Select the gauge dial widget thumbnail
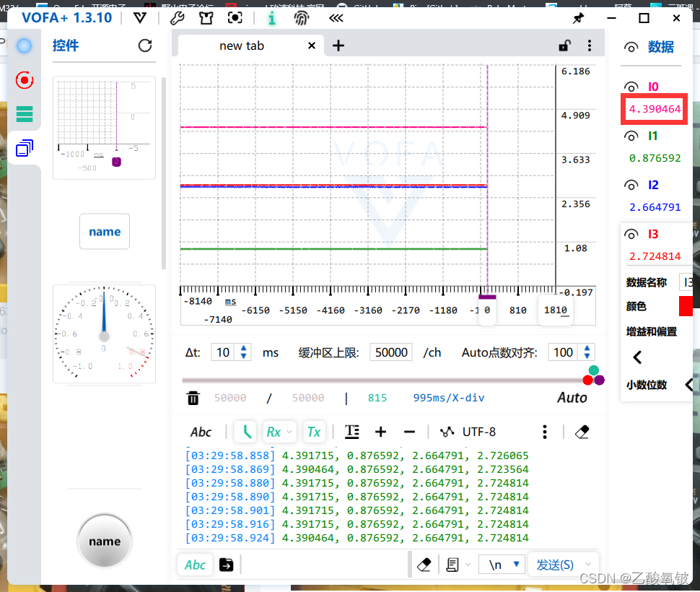The height and width of the screenshot is (592, 700). (104, 334)
